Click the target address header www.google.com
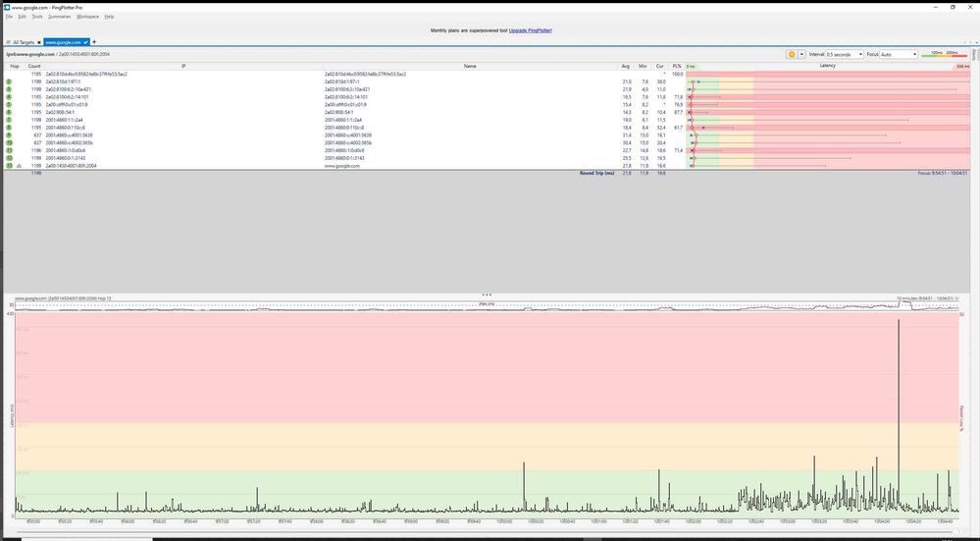This screenshot has height=541, width=980. (30, 54)
